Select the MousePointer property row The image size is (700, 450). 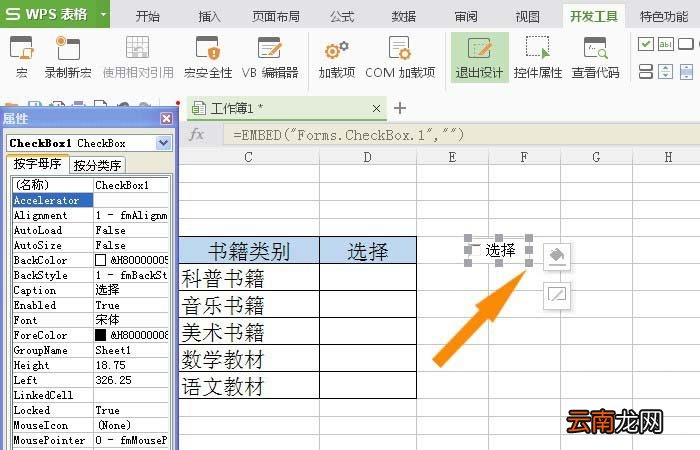91,440
